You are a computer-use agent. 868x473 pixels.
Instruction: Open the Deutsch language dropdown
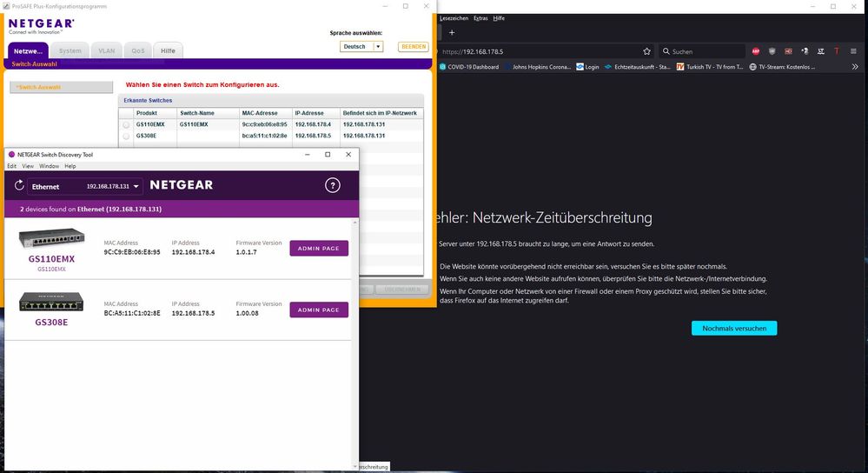[361, 47]
